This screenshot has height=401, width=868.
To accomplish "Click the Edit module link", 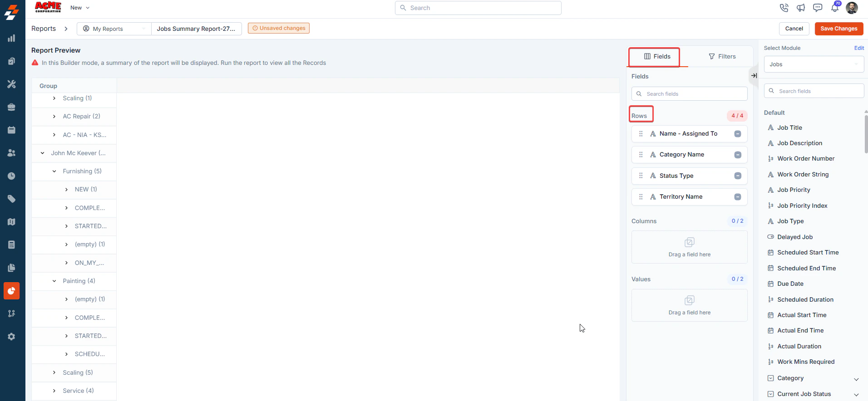I will pos(859,48).
